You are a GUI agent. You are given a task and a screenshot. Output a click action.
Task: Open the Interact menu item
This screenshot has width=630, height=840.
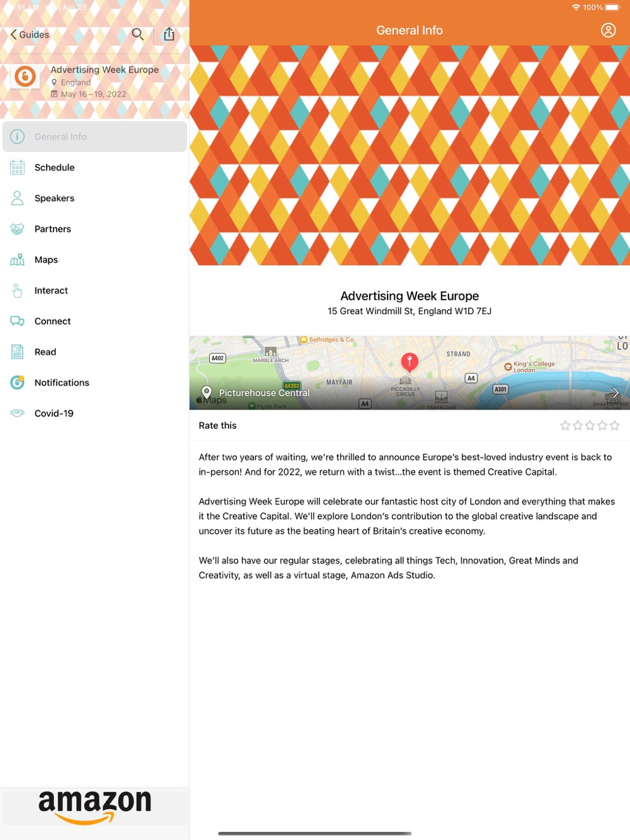point(94,291)
